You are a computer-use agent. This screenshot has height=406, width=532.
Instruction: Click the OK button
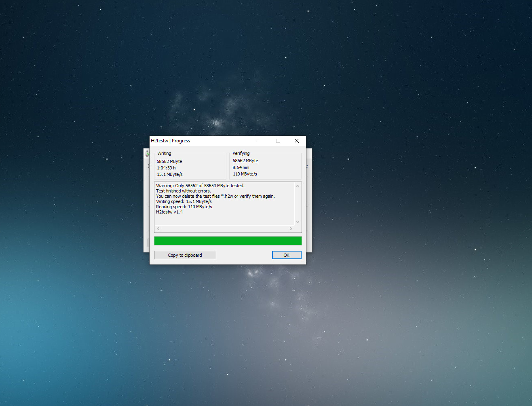(x=287, y=255)
